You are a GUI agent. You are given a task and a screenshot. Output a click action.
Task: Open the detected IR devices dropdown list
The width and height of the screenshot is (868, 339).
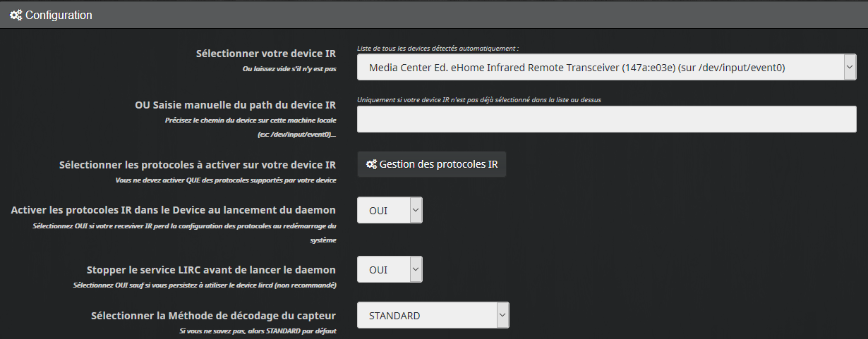[606, 68]
